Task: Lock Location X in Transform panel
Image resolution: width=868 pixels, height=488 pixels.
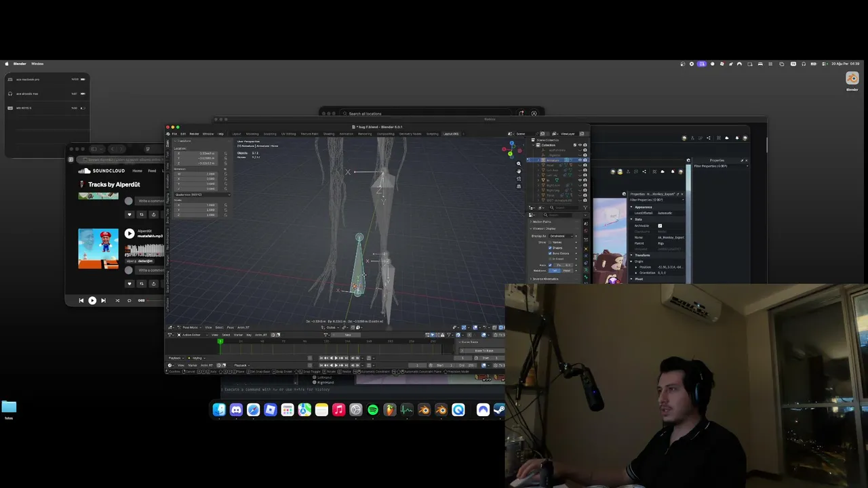Action: 226,153
